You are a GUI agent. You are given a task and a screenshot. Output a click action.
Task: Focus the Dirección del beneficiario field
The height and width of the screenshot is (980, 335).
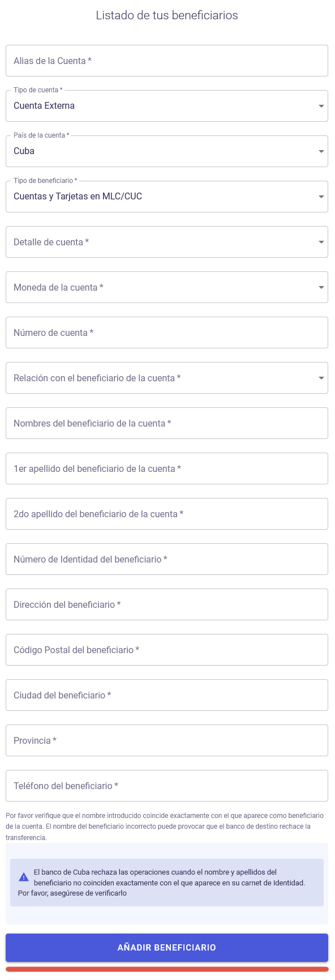167,604
